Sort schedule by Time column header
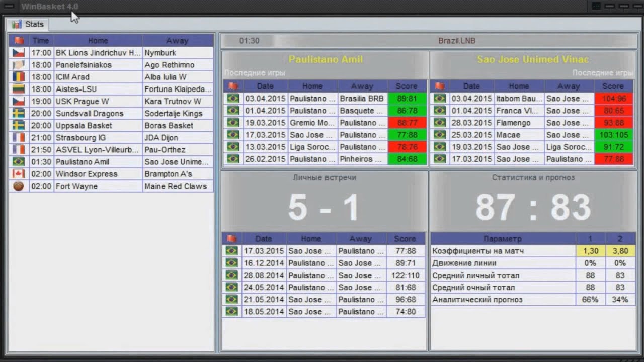The image size is (644, 362). [x=41, y=41]
